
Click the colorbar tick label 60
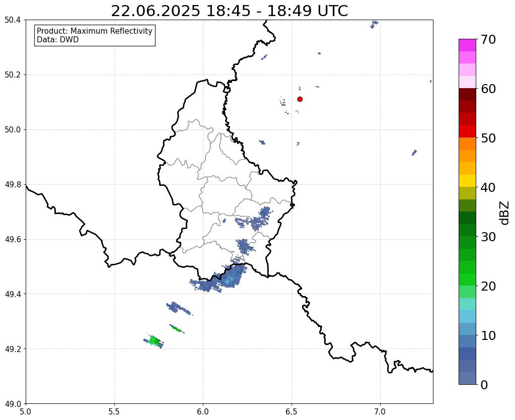(x=488, y=89)
